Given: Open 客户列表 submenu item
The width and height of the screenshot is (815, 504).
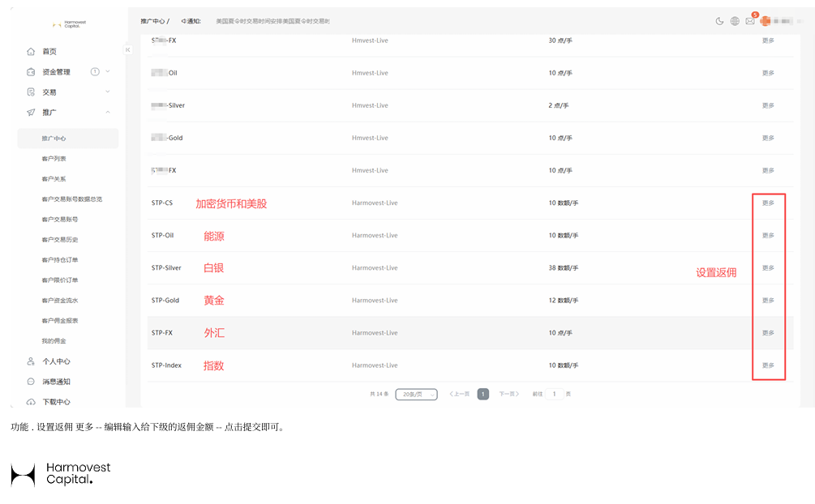Looking at the screenshot, I should pyautogui.click(x=54, y=159).
